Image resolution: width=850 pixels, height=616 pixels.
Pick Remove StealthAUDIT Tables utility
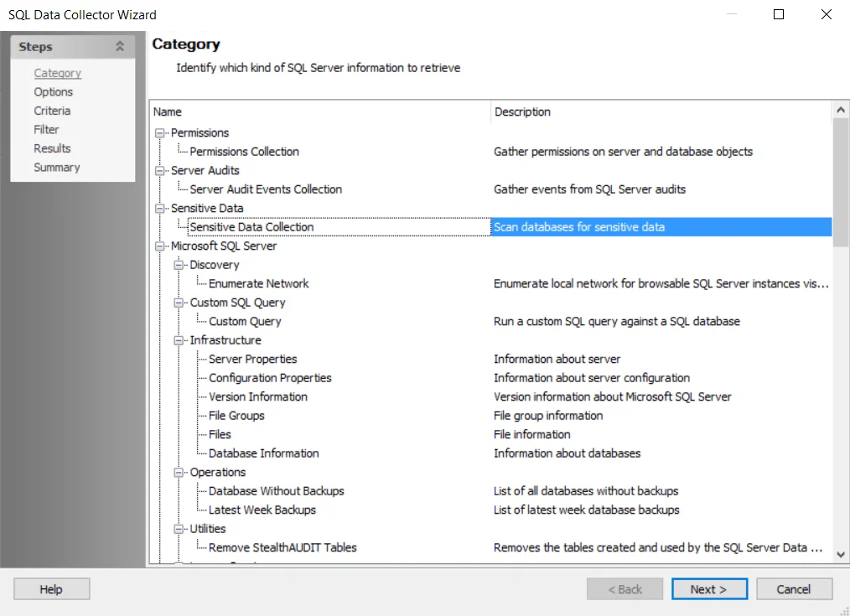(x=282, y=548)
